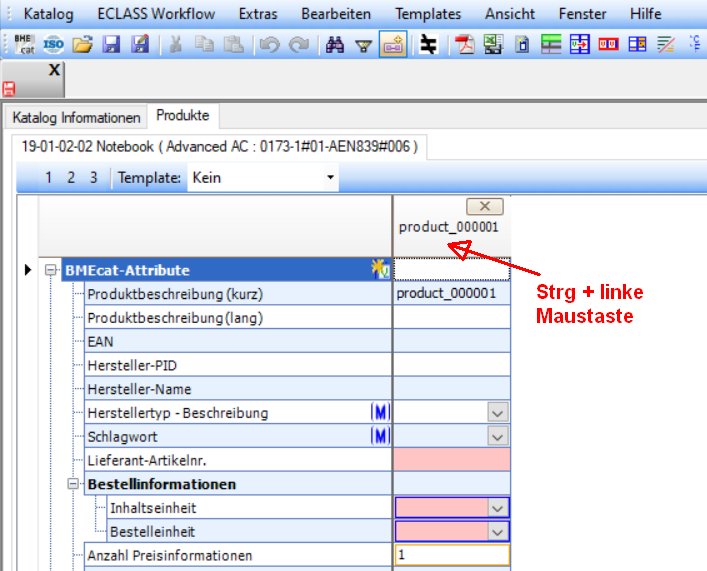Open the Katalog menu
The width and height of the screenshot is (707, 571).
coord(48,14)
